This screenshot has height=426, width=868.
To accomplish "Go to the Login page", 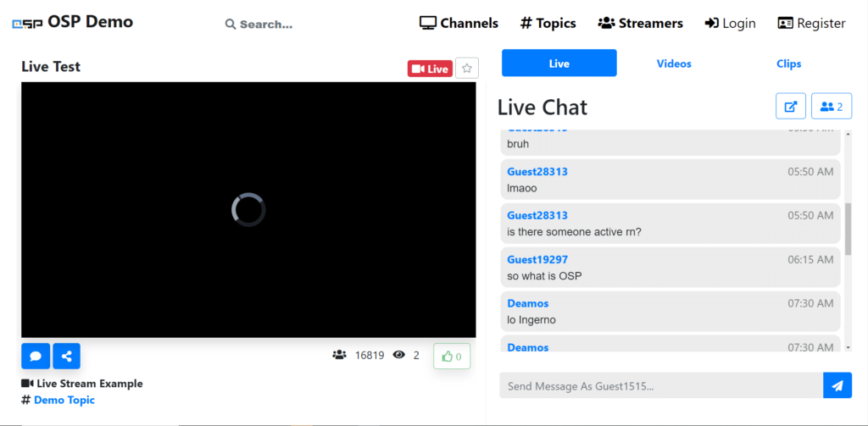I will [730, 23].
